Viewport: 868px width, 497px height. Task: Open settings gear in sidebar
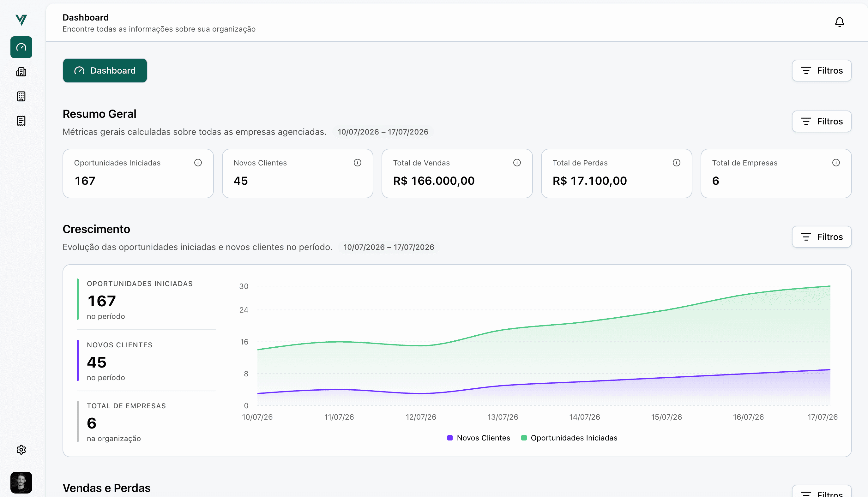click(21, 450)
